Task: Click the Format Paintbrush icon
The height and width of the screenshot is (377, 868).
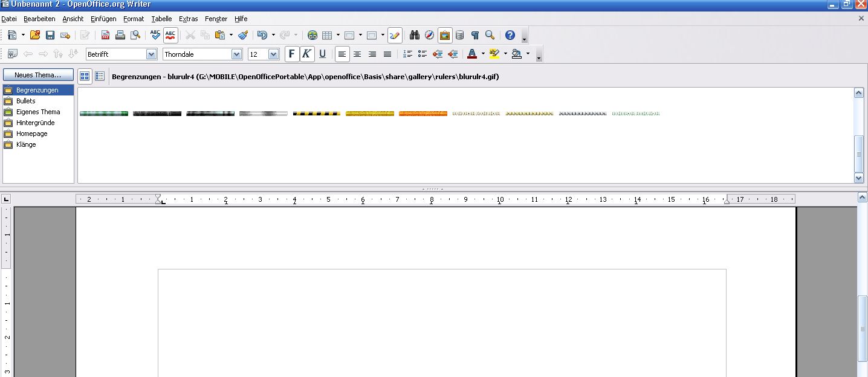Action: click(x=242, y=35)
